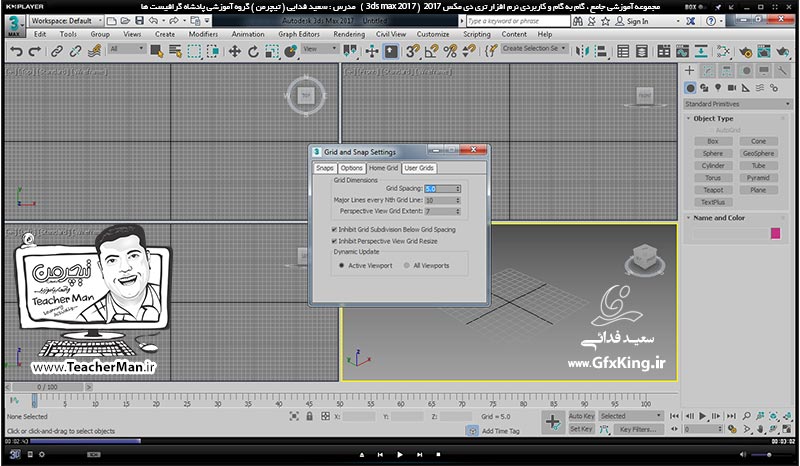Open the Workspace: Default dropdown
800x466 pixels.
66,21
